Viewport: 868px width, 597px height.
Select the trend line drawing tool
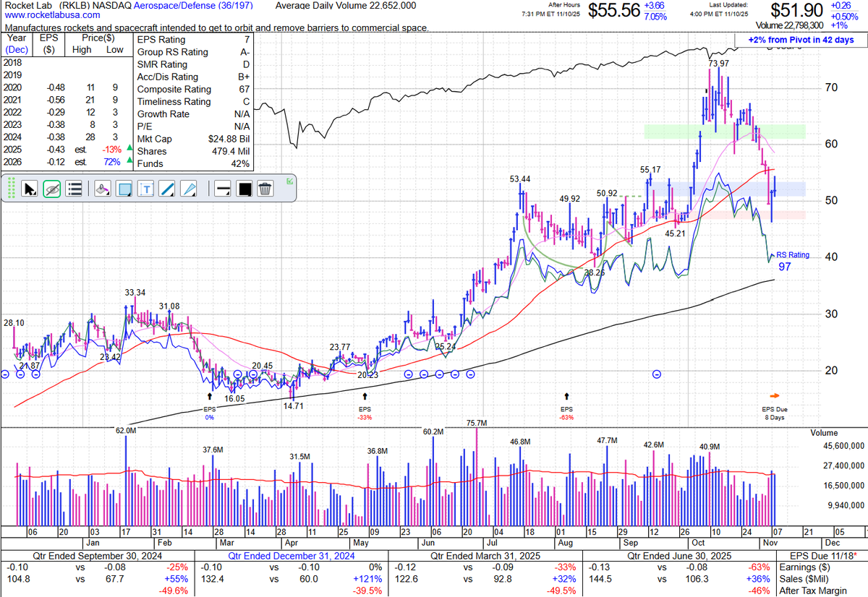point(166,189)
